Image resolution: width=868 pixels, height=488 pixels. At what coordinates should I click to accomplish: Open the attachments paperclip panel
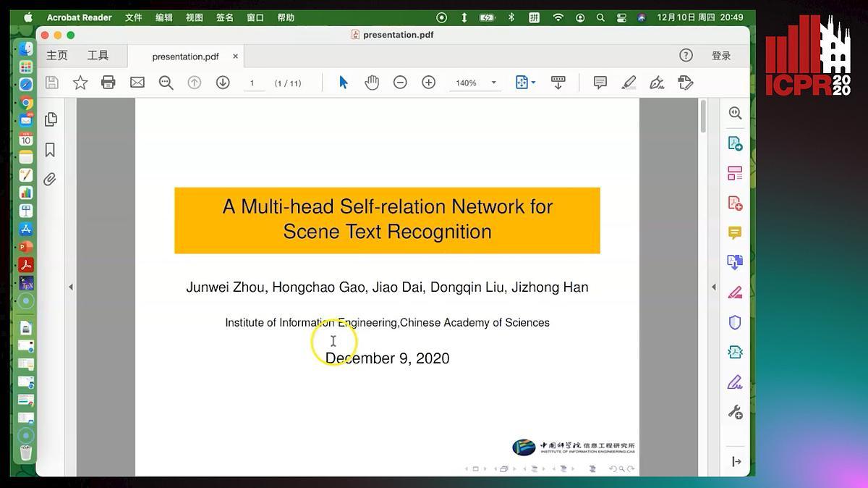pos(50,180)
